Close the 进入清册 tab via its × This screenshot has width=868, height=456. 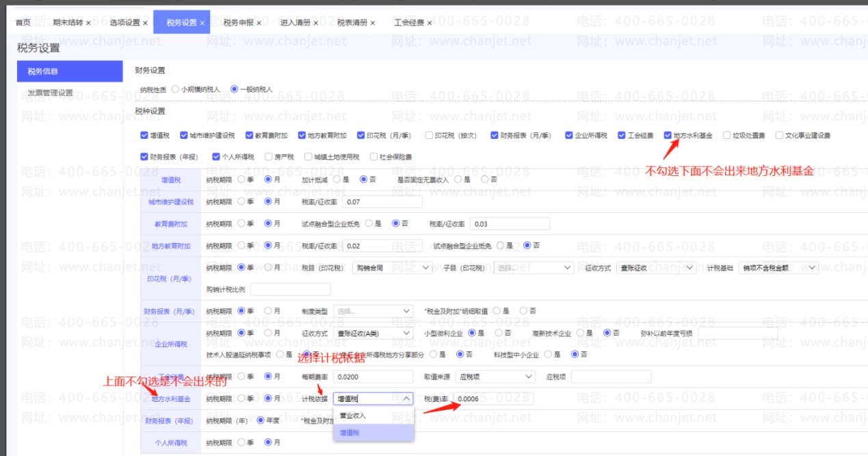coord(316,23)
